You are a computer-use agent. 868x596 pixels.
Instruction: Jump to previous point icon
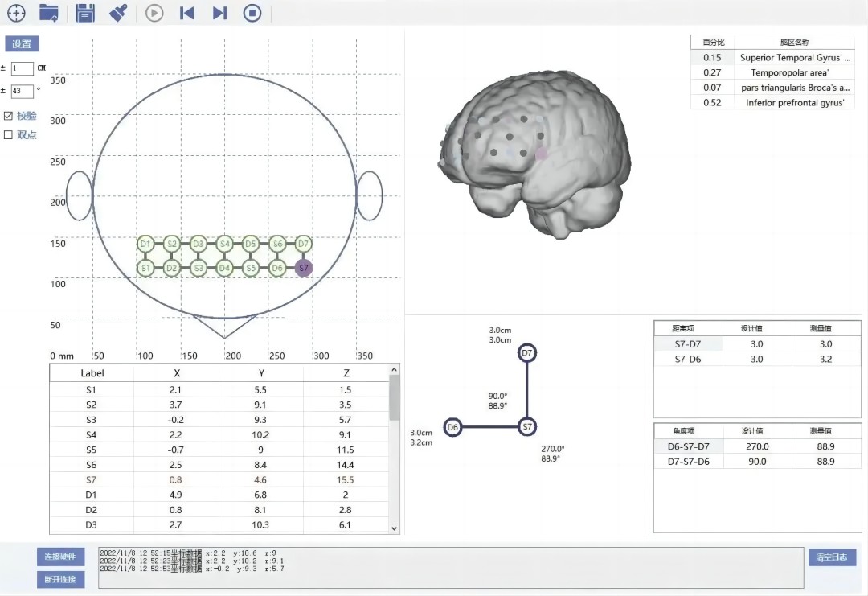187,13
